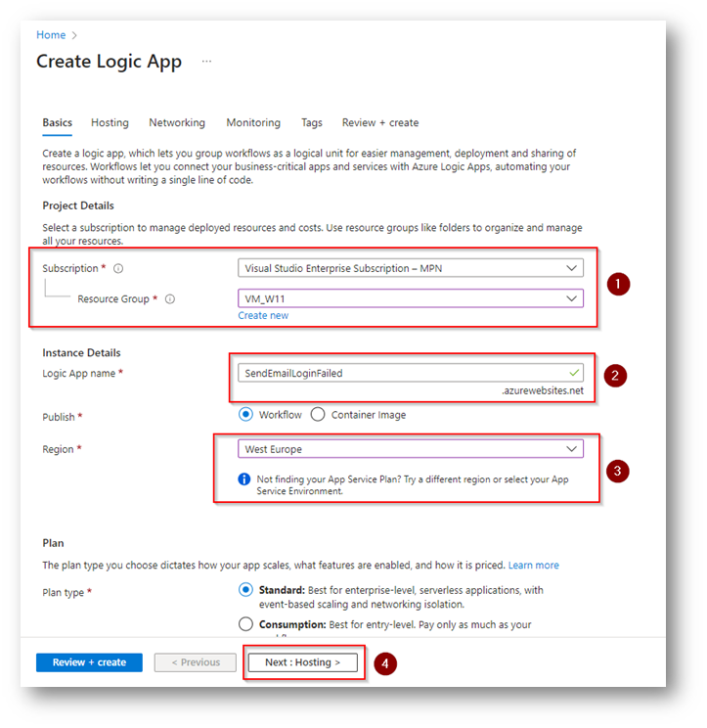Open the Networking tab
The image size is (707, 728).
[177, 123]
